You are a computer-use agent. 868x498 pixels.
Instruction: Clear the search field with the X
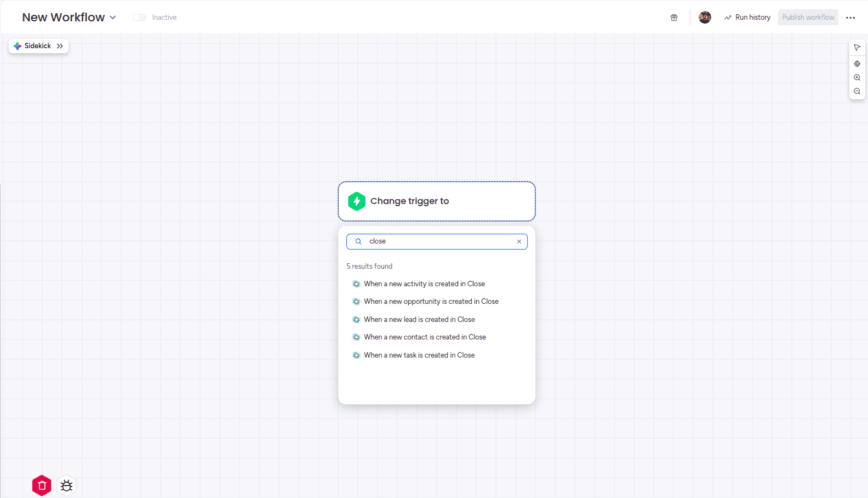pyautogui.click(x=519, y=241)
